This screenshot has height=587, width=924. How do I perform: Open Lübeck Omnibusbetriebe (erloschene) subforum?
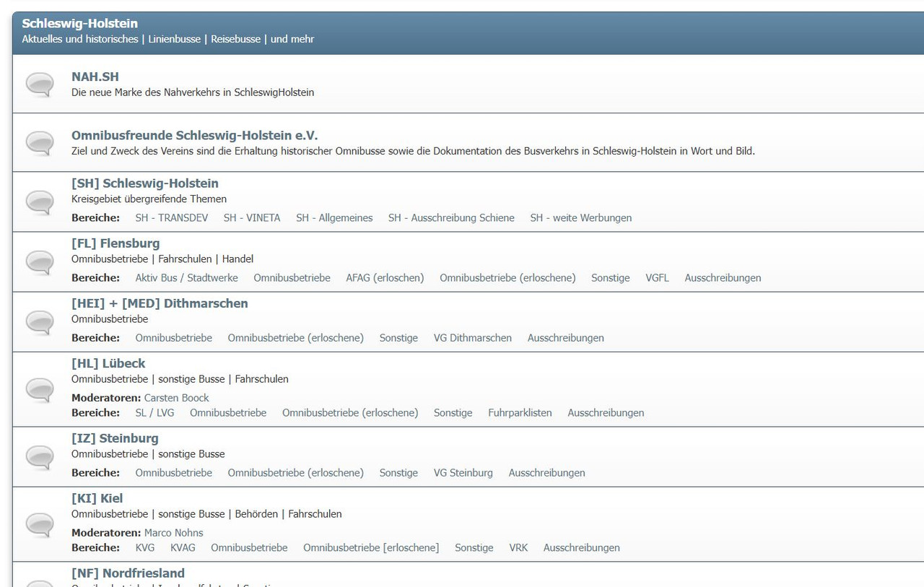coord(350,412)
